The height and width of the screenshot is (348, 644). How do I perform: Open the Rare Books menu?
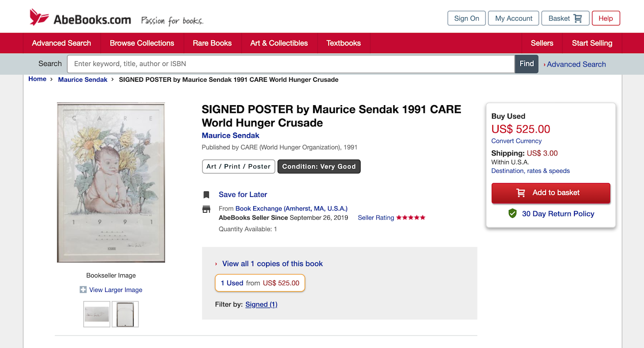(212, 43)
